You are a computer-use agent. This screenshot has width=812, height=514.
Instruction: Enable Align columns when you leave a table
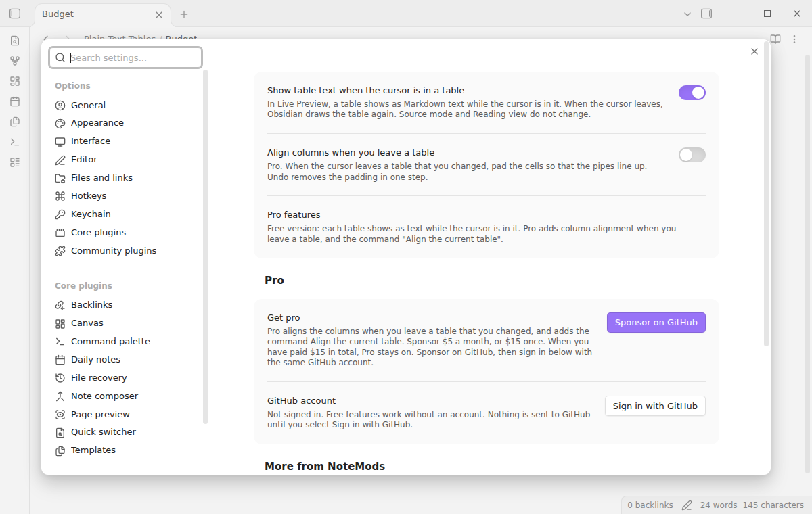(x=692, y=155)
